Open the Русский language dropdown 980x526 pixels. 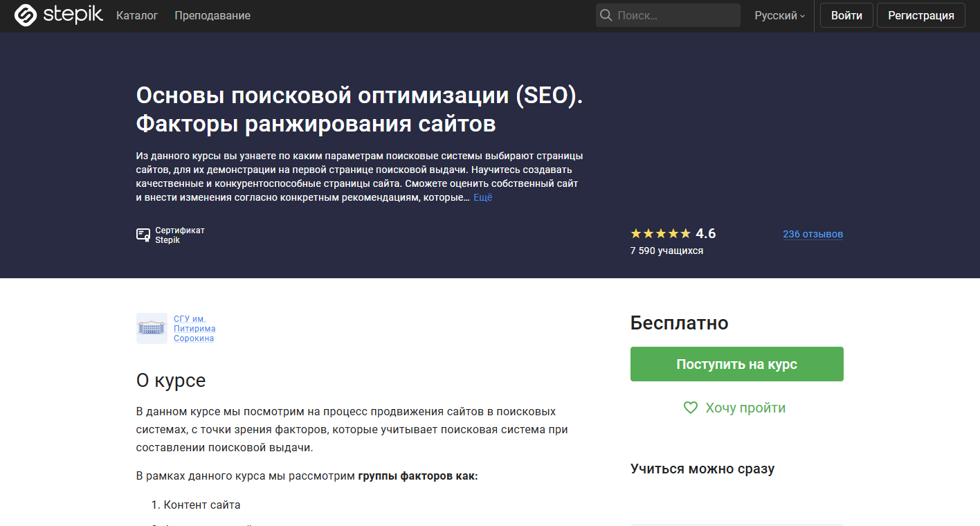779,15
